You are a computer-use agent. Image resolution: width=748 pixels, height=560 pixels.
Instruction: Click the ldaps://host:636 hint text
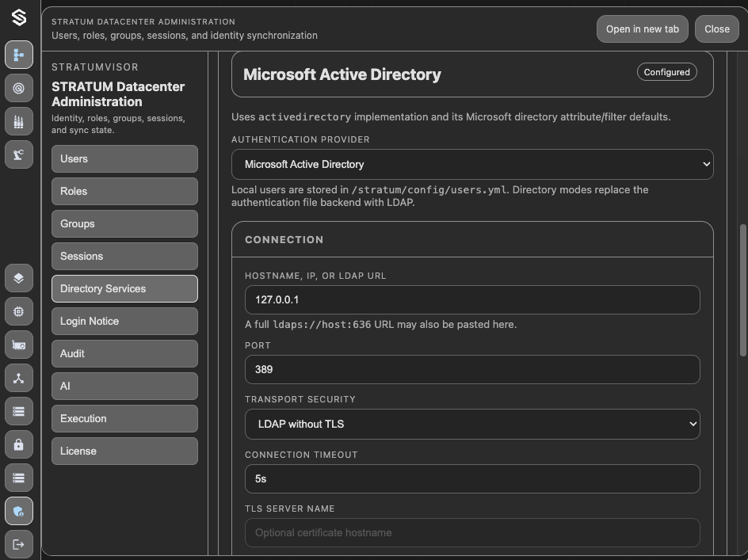pos(322,325)
